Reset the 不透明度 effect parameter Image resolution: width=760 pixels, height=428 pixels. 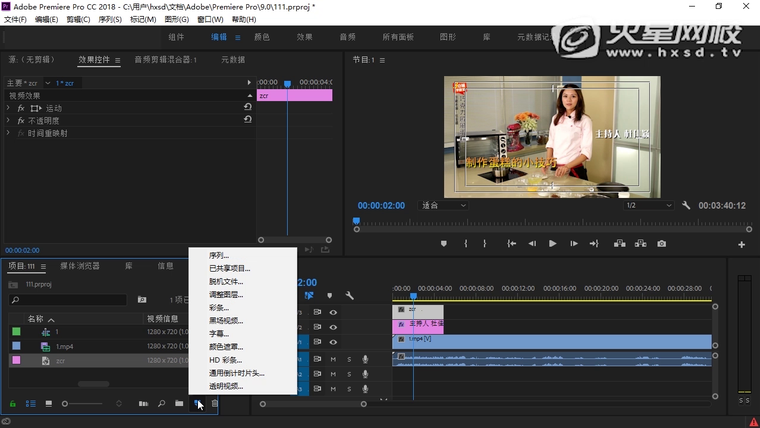coord(247,120)
